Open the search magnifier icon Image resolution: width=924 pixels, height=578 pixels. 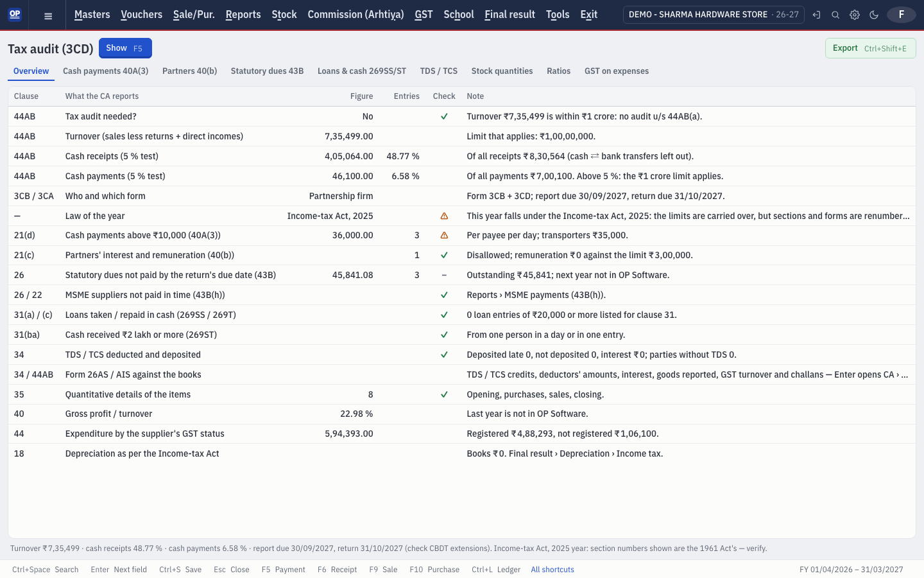835,15
